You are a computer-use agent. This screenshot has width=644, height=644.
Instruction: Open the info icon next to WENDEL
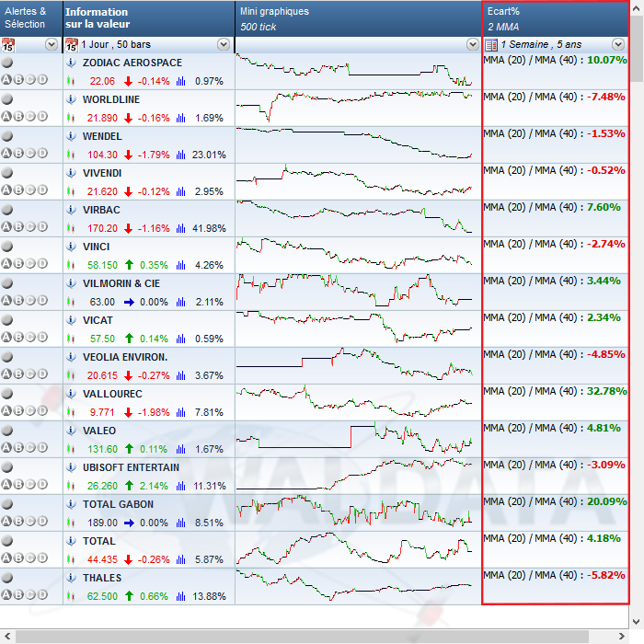point(71,136)
